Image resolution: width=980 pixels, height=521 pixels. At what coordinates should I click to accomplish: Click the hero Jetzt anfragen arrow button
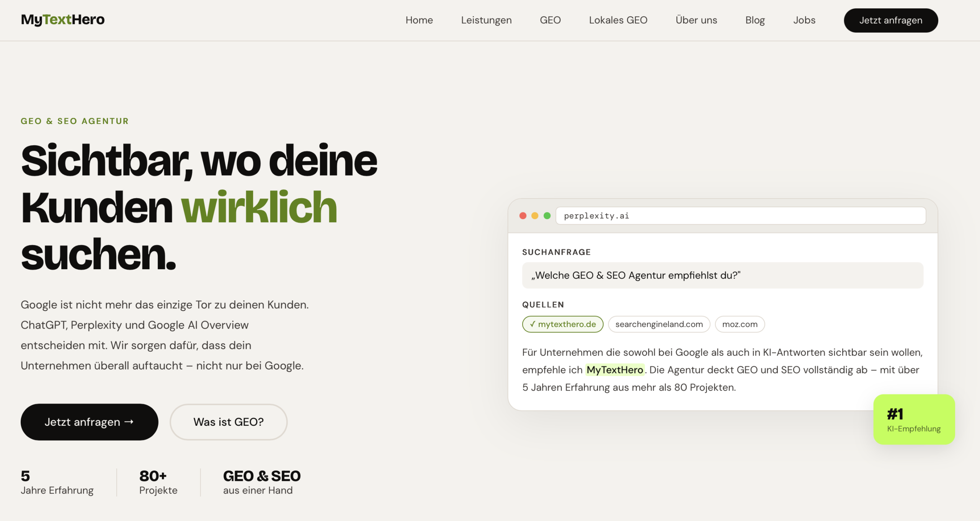point(89,422)
